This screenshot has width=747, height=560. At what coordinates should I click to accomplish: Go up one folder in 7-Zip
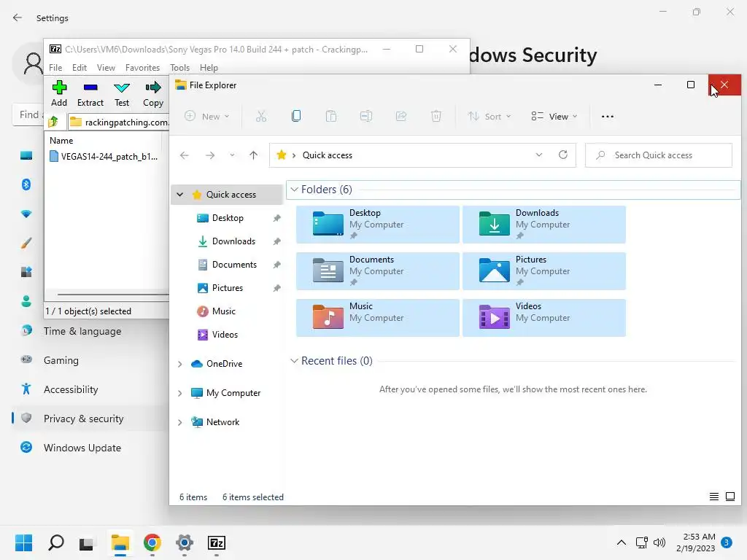pos(53,122)
